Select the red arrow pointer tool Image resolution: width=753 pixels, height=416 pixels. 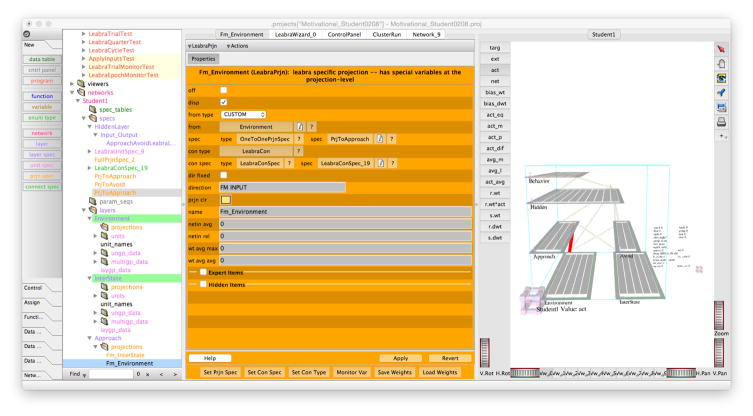(721, 48)
